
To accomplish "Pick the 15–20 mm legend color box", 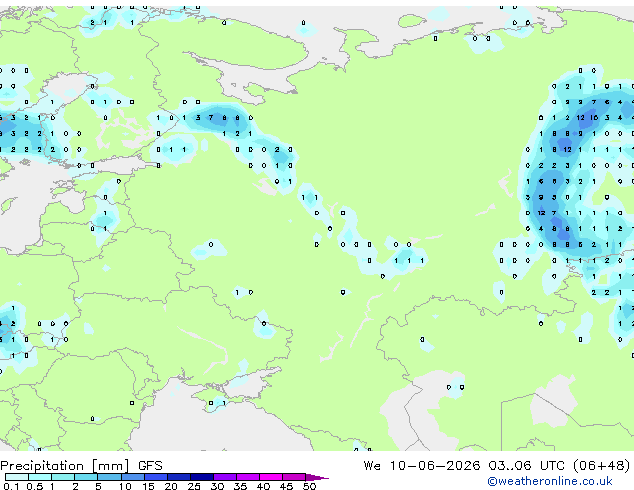I will pyautogui.click(x=155, y=477).
